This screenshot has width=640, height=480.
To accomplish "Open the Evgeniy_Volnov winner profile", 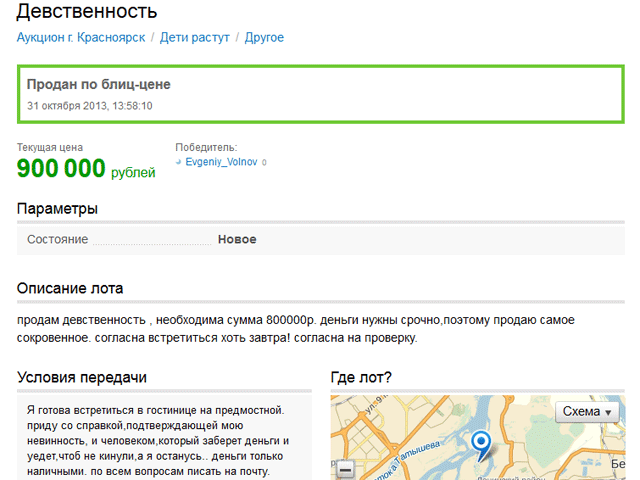I will (x=222, y=161).
